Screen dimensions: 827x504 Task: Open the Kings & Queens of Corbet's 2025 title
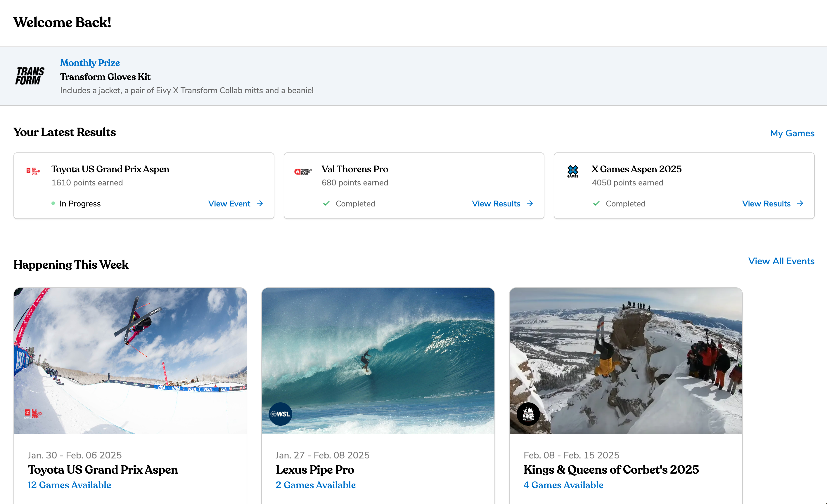tap(611, 470)
